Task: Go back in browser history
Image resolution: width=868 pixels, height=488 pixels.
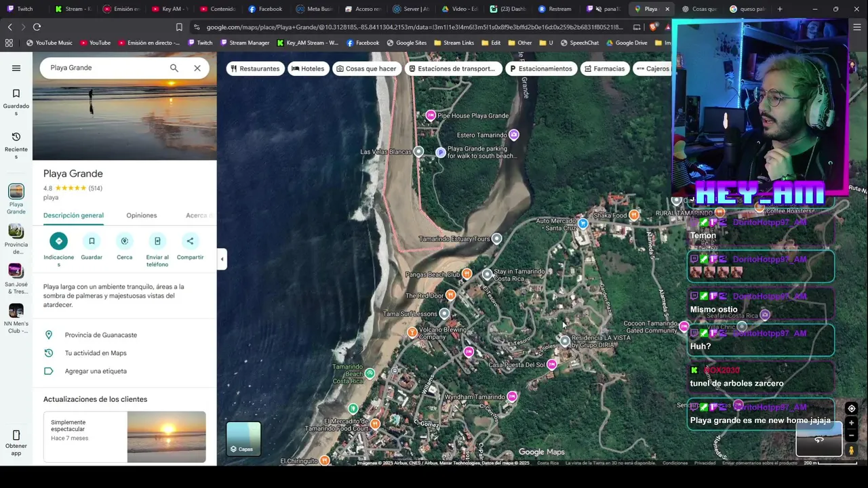Action: click(x=9, y=27)
